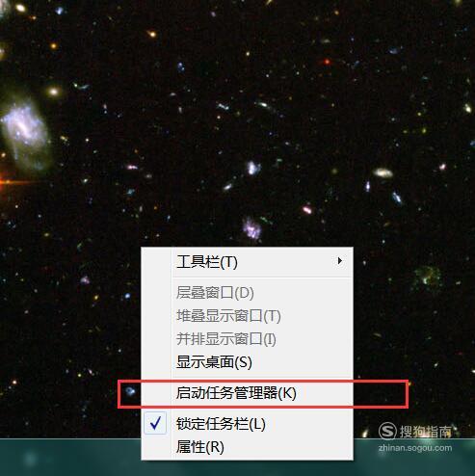Image resolution: width=475 pixels, height=476 pixels.
Task: Click the blank icon gutter beside 属性(R)
Action: [156, 447]
